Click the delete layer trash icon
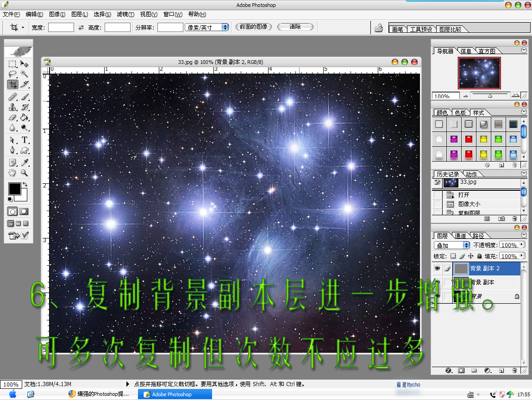This screenshot has width=532, height=400. (515, 370)
